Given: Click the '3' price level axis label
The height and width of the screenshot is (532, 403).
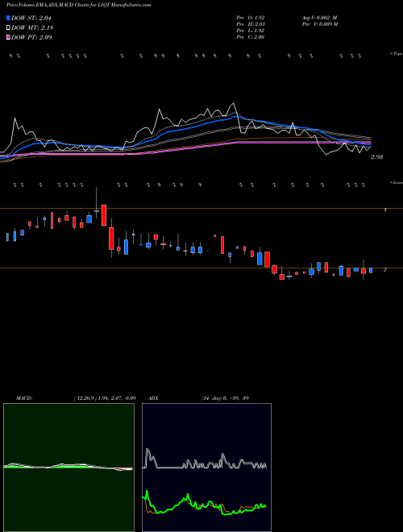Looking at the screenshot, I should click(385, 210).
